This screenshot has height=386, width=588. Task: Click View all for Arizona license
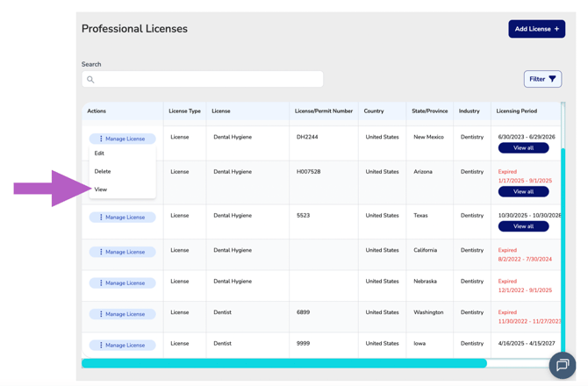pyautogui.click(x=523, y=191)
